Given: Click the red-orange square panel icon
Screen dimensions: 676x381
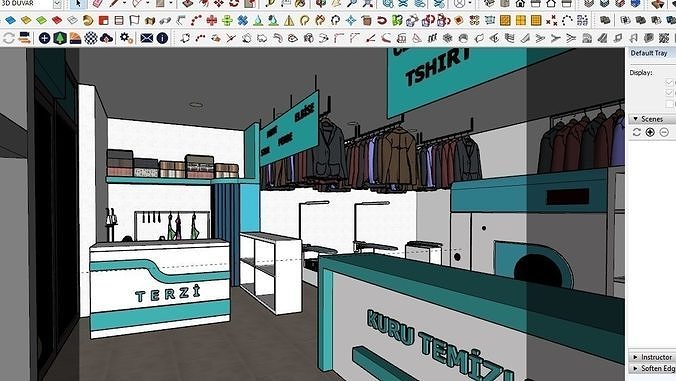Looking at the screenshot, I should pyautogui.click(x=103, y=20).
